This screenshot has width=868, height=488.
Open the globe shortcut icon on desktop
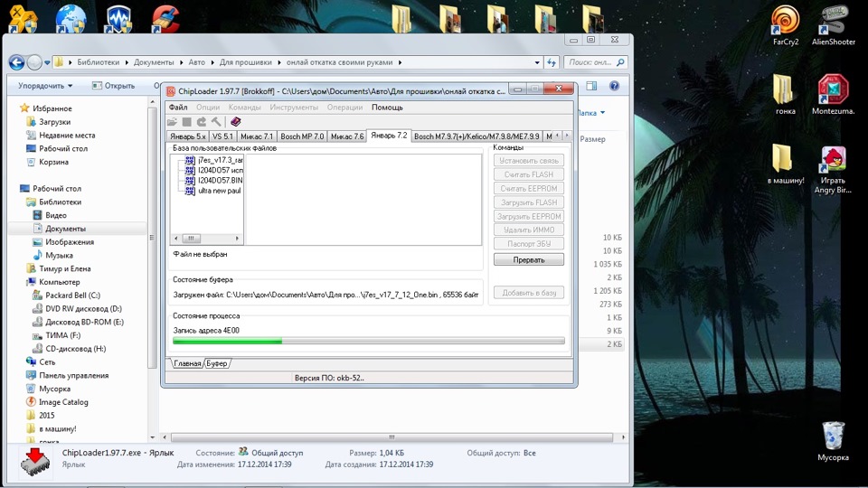click(x=71, y=18)
